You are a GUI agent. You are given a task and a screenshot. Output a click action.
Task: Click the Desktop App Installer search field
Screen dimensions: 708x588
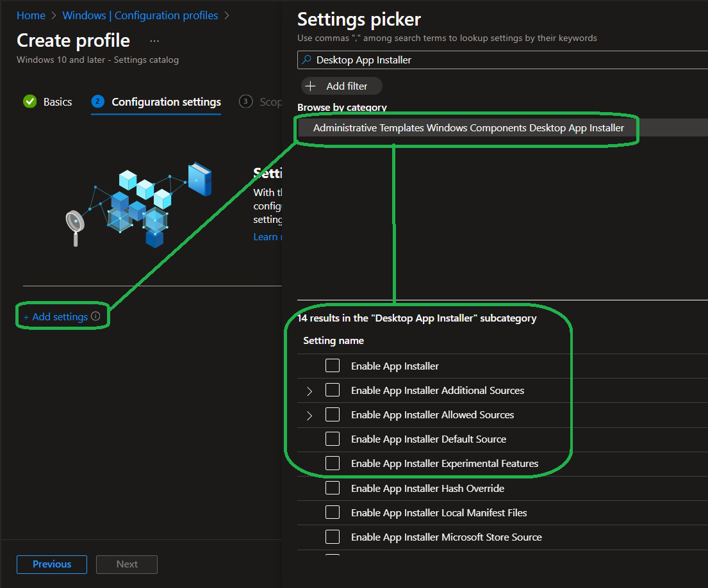click(500, 60)
